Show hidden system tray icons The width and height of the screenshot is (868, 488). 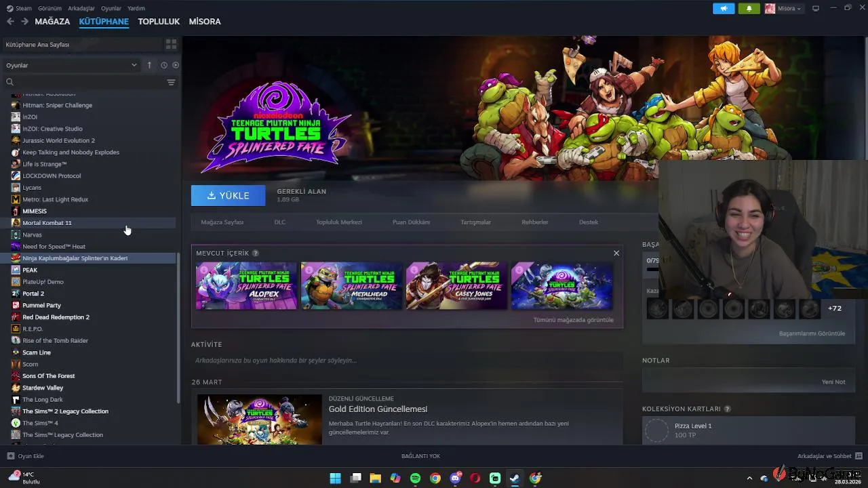click(x=749, y=478)
